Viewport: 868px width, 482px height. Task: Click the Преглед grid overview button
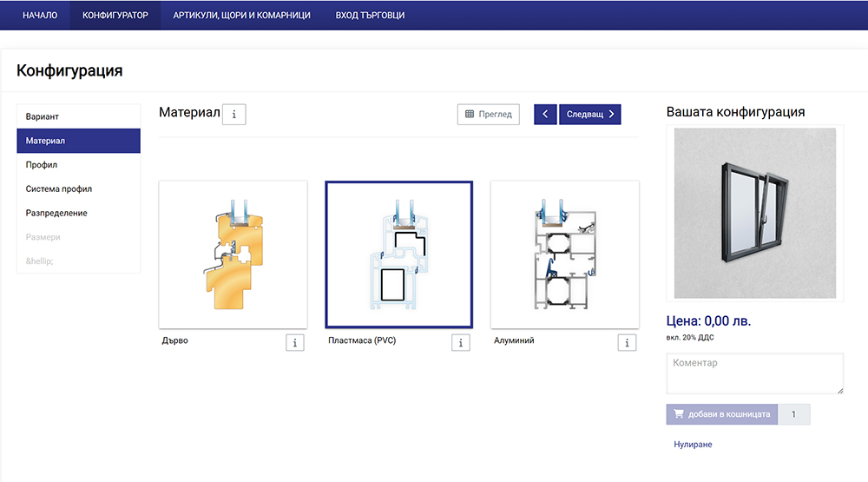[x=488, y=114]
